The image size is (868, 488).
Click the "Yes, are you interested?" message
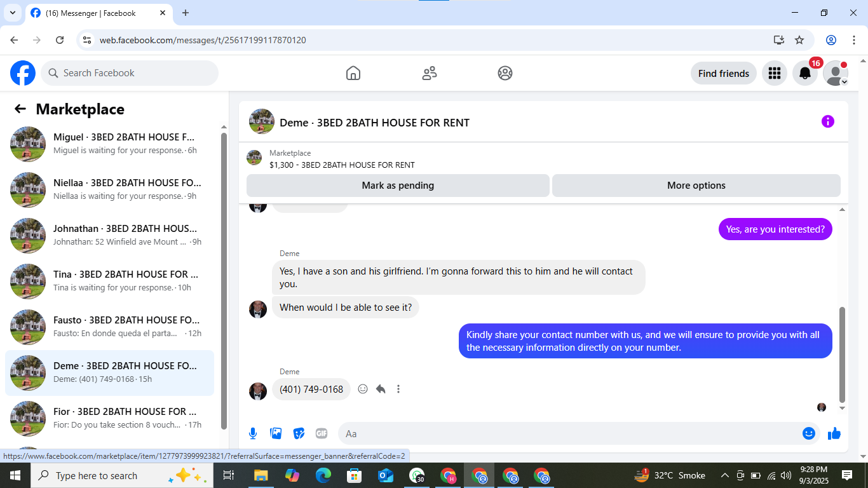[x=775, y=229]
